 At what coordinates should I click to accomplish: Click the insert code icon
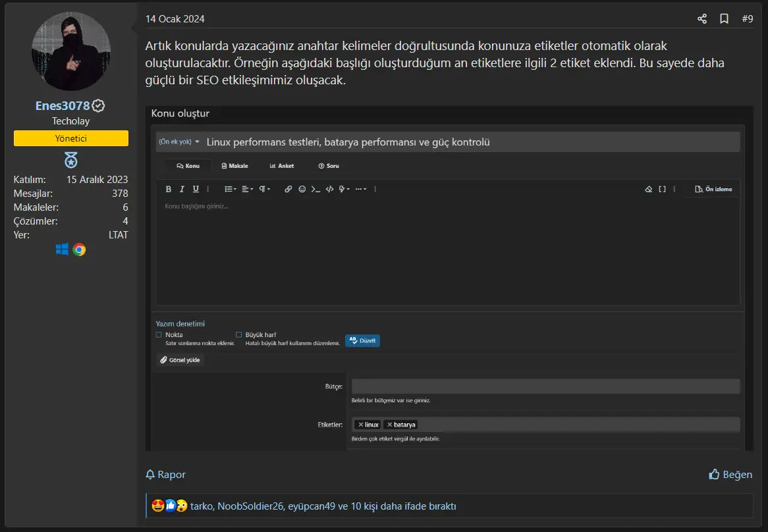[329, 189]
